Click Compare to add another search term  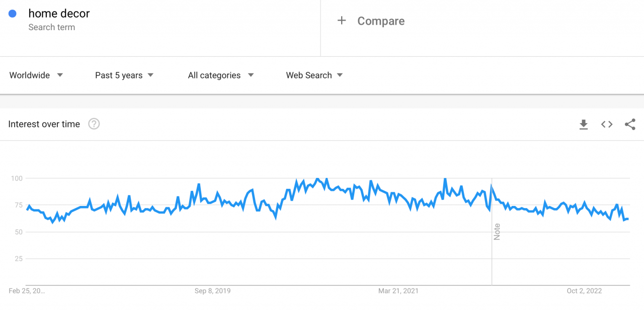coord(381,21)
